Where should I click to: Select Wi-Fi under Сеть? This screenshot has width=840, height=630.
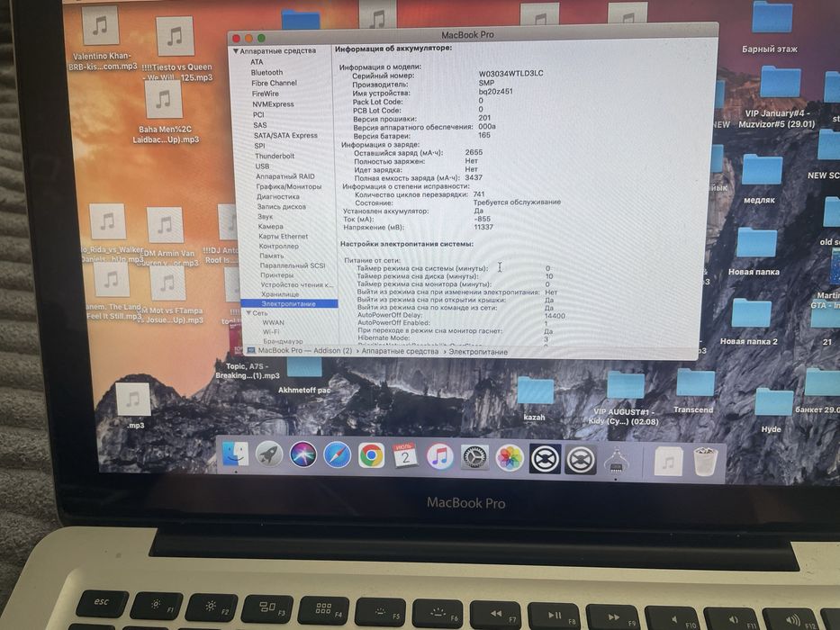[271, 332]
